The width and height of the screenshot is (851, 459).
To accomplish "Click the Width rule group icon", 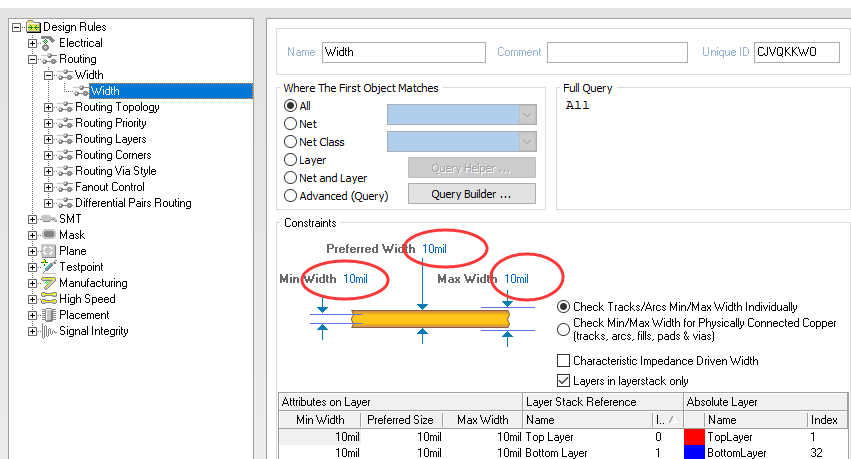I will (65, 75).
